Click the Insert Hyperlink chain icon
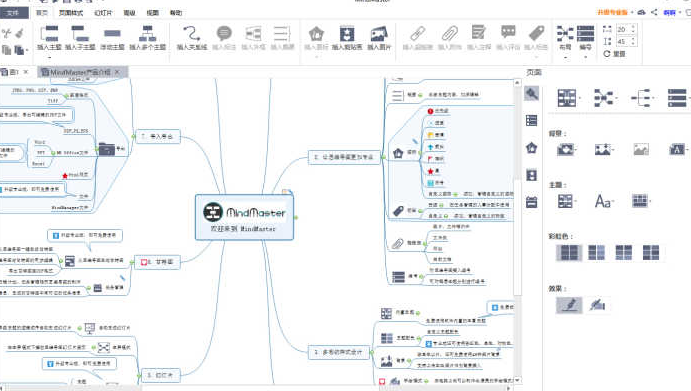Image resolution: width=691 pixels, height=391 pixels. coord(417,34)
